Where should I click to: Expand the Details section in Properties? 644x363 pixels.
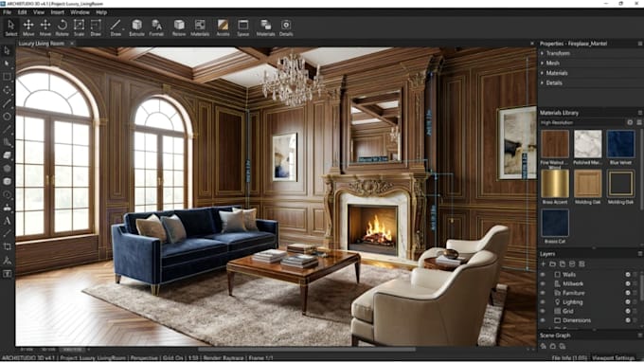[x=543, y=82]
